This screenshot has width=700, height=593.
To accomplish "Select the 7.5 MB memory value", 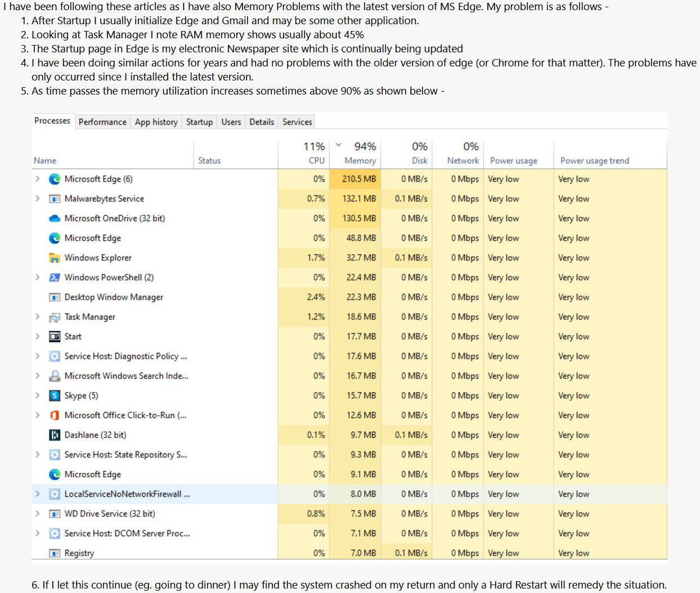I will click(x=363, y=514).
